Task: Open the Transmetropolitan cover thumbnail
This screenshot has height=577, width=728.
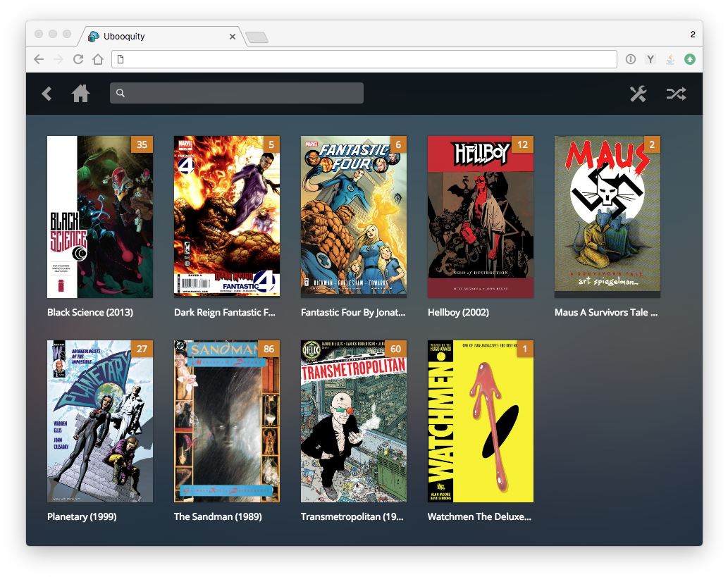Action: click(354, 421)
